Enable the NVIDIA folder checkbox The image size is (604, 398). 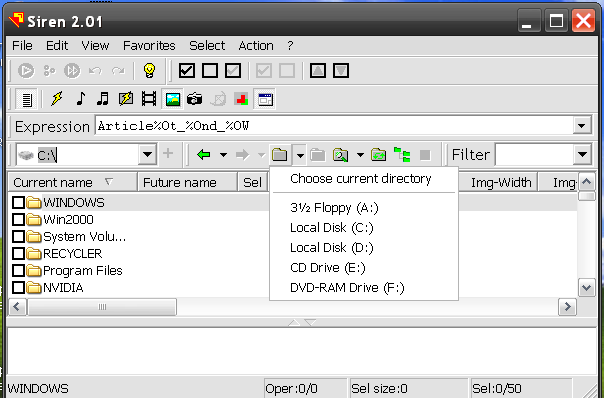[x=18, y=287]
